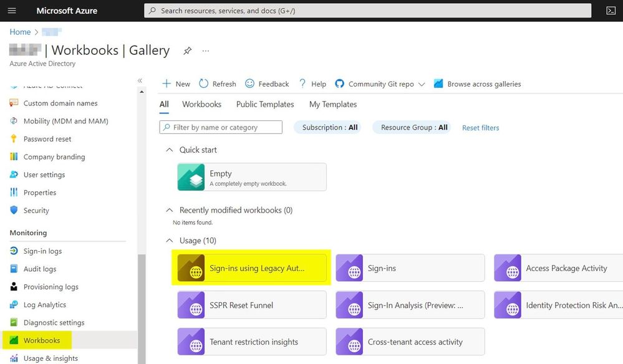Collapse the left navigation with double chevron
Viewport: 623px width, 364px height.
[x=140, y=80]
